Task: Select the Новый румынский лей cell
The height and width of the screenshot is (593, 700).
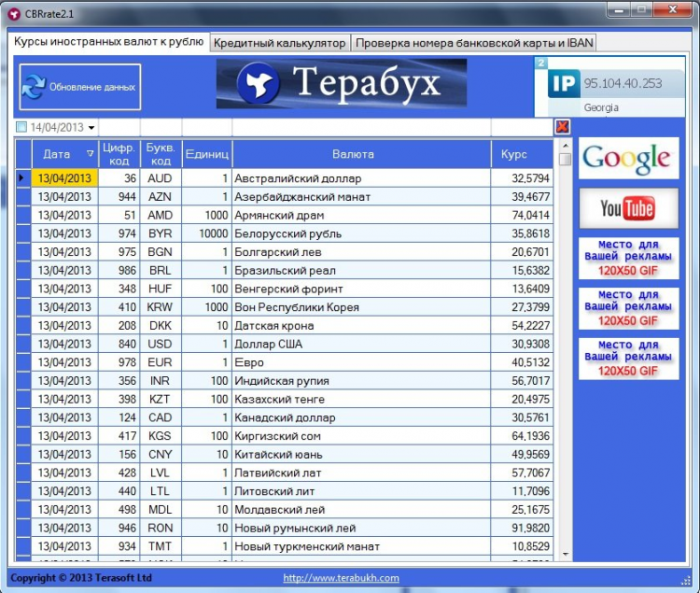Action: [361, 528]
